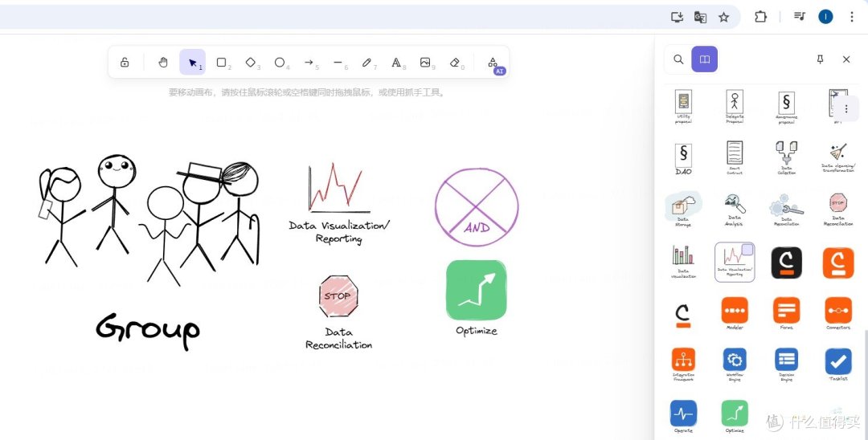Pick the orange Forms library icon
The width and height of the screenshot is (868, 440).
point(787,313)
